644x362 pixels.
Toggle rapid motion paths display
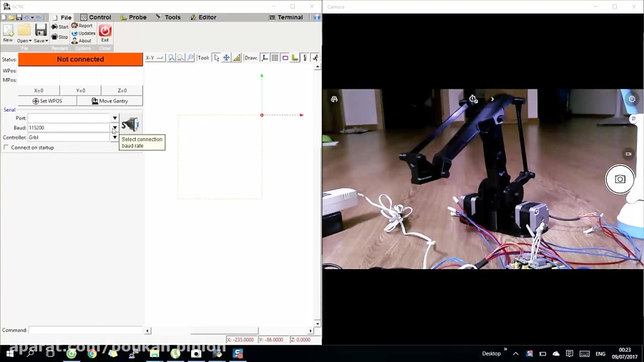(315, 58)
